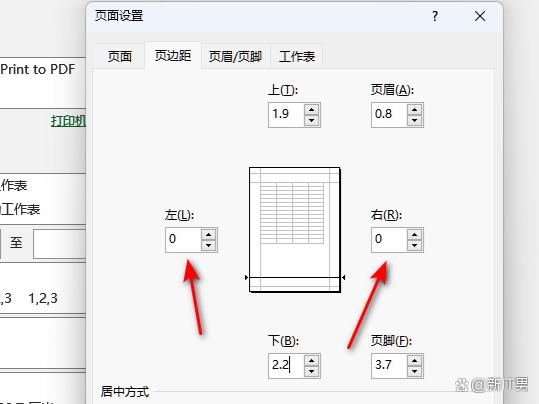Click inside the 左(L) margin field
This screenshot has height=404, width=539.
click(183, 240)
